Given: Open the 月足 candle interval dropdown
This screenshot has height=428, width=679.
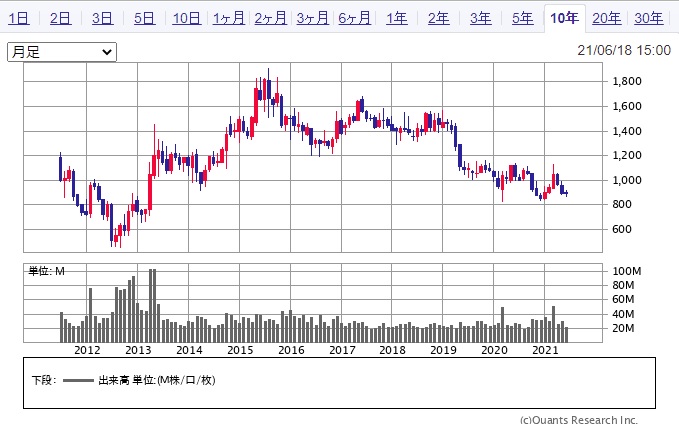Looking at the screenshot, I should (x=62, y=52).
